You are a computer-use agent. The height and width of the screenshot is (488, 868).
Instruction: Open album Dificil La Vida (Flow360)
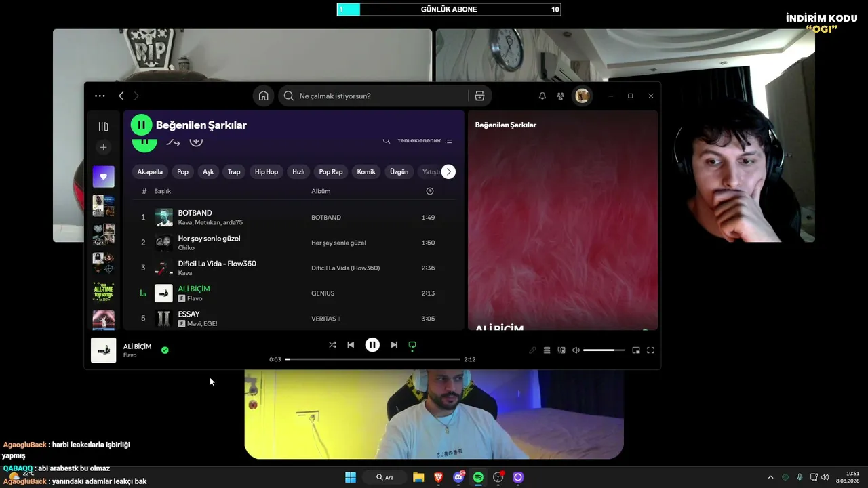coord(345,268)
